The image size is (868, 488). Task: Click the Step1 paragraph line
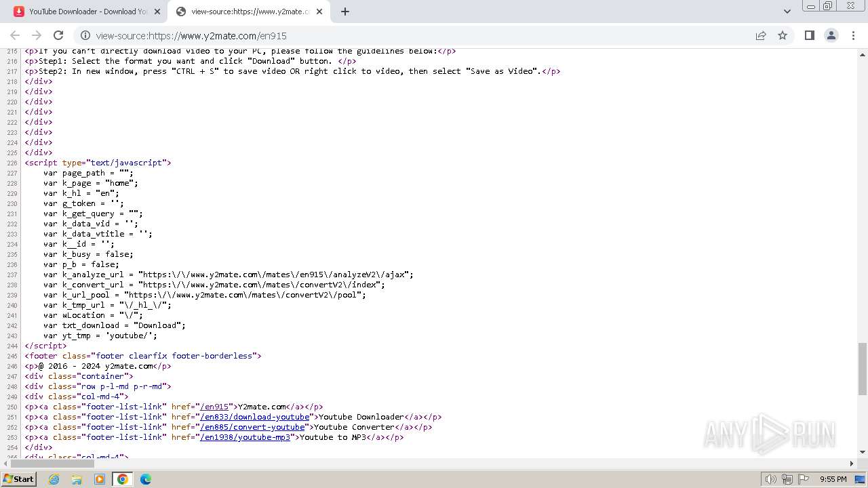click(x=191, y=61)
